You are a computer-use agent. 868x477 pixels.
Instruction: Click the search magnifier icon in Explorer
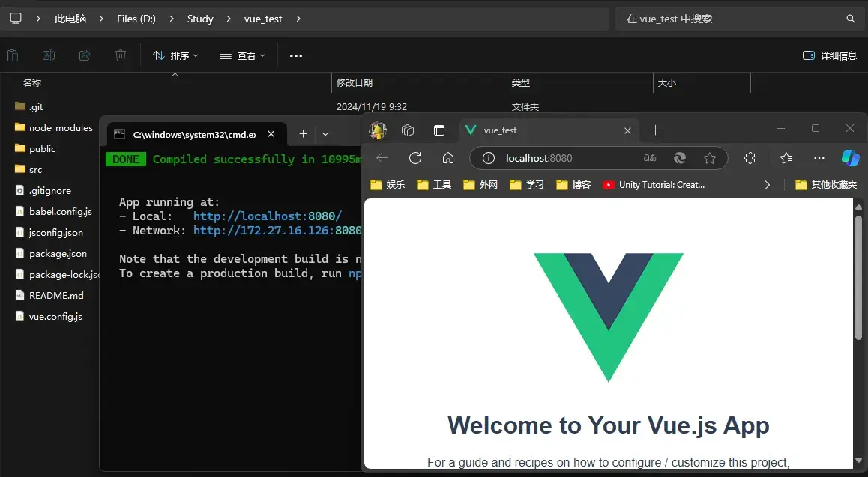(x=851, y=19)
